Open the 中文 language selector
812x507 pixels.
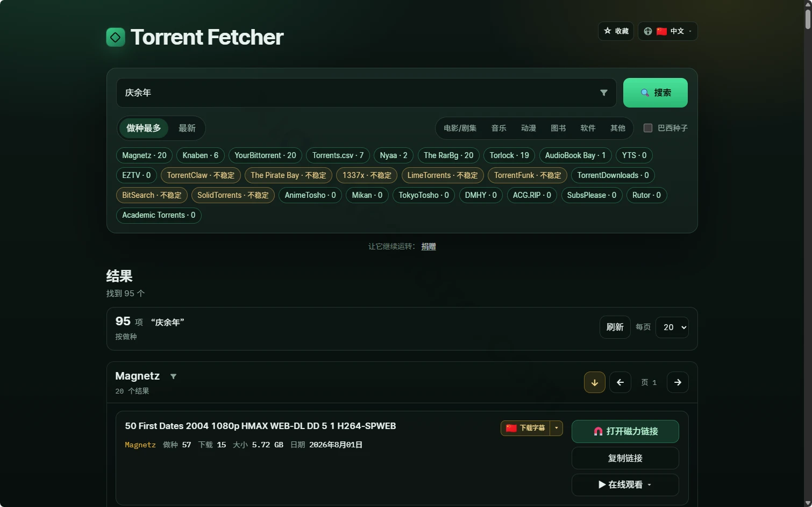[x=668, y=31]
